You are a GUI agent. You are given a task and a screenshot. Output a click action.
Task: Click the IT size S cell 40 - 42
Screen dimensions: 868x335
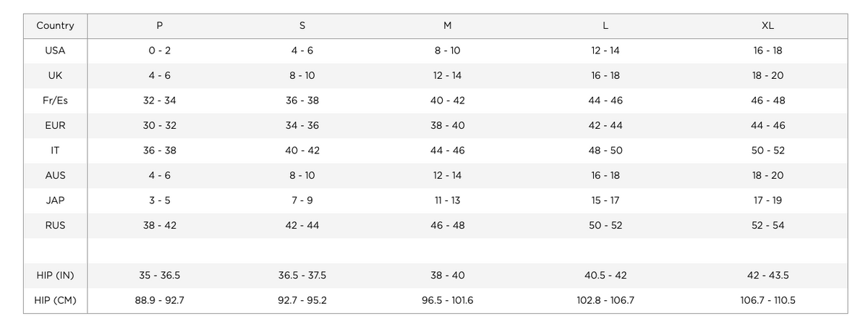[x=302, y=150]
